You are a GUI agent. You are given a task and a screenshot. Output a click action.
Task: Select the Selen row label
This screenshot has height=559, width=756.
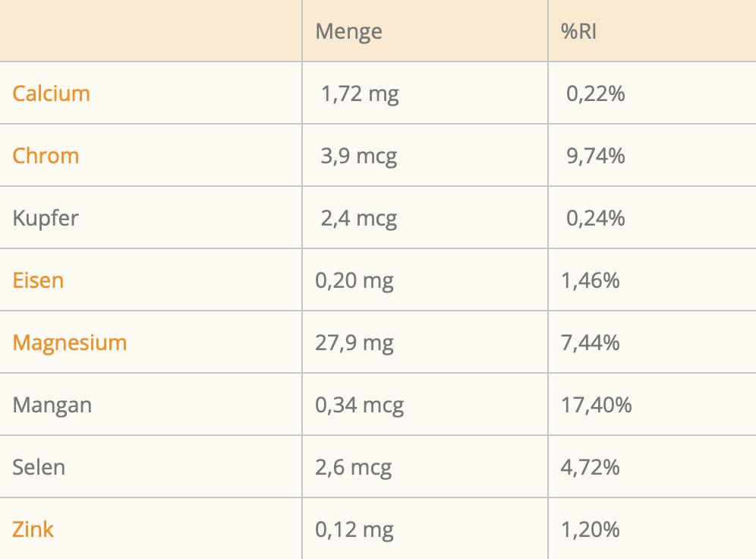[39, 467]
